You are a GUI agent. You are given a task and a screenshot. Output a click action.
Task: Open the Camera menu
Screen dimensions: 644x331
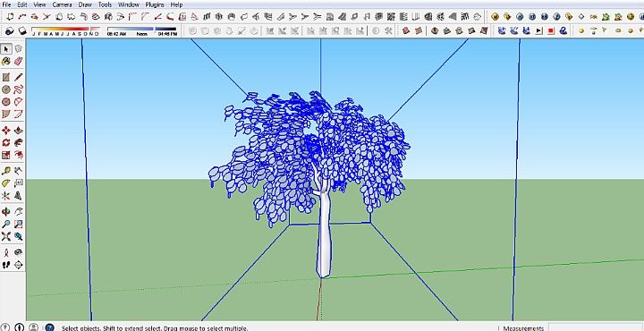click(62, 4)
